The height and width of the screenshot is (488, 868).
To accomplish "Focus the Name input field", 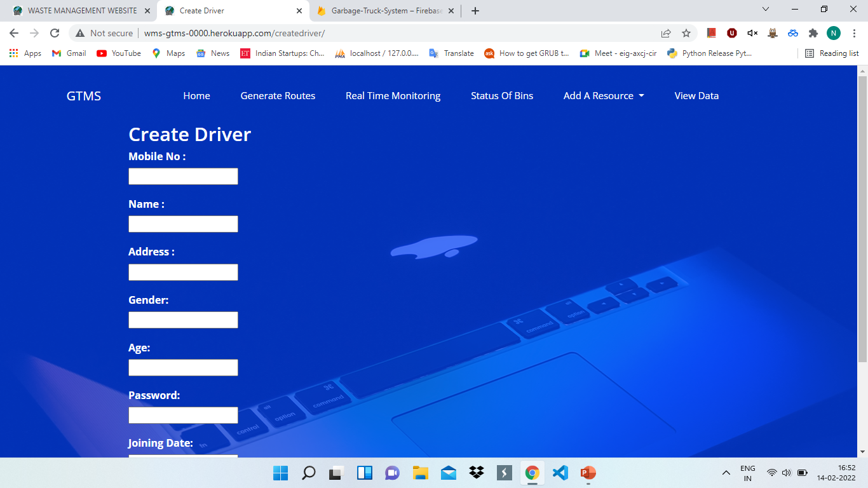I will tap(183, 224).
